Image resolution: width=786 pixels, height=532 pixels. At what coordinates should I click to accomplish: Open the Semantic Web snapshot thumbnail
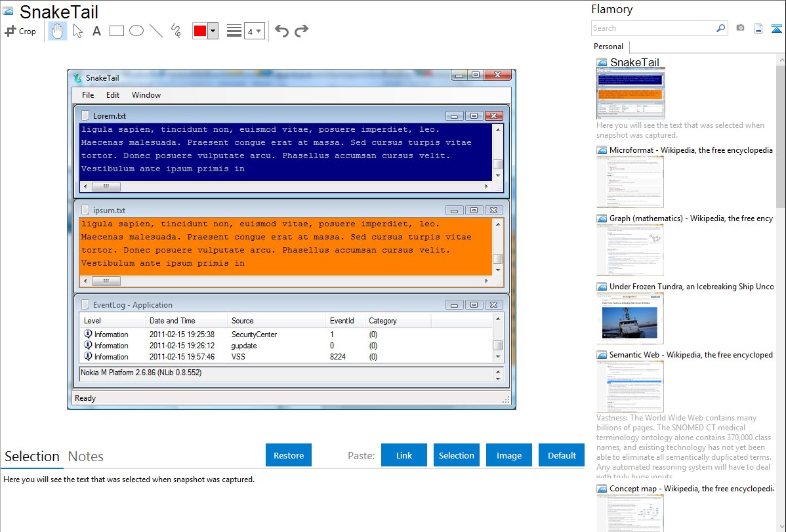pyautogui.click(x=630, y=386)
